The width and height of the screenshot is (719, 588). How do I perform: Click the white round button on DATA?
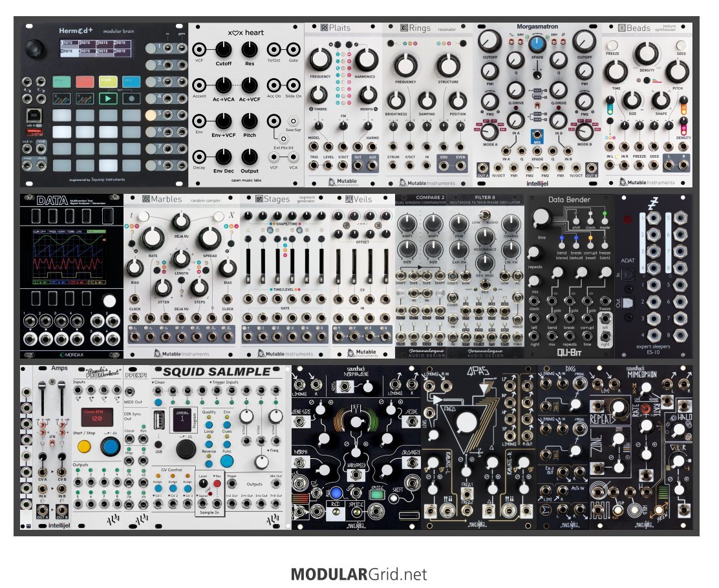pos(109,300)
